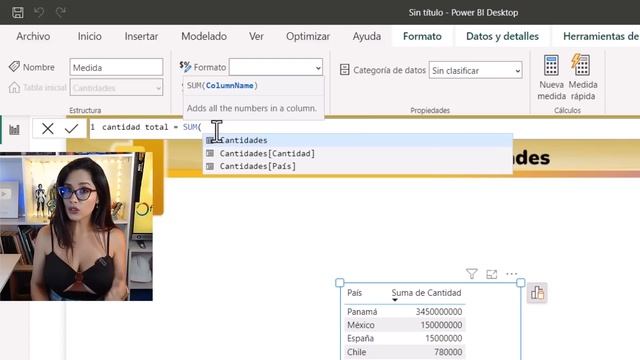Switch to the Inicio tab
Viewport: 640px width, 360px height.
pyautogui.click(x=89, y=36)
